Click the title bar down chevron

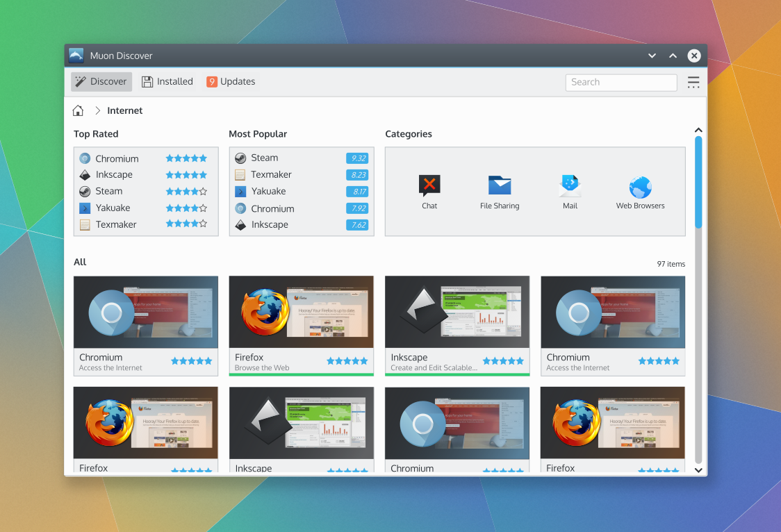click(652, 56)
